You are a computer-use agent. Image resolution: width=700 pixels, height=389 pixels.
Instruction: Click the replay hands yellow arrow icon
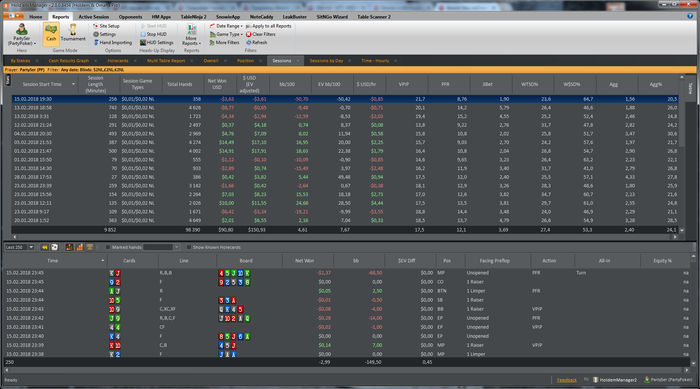coord(45,247)
